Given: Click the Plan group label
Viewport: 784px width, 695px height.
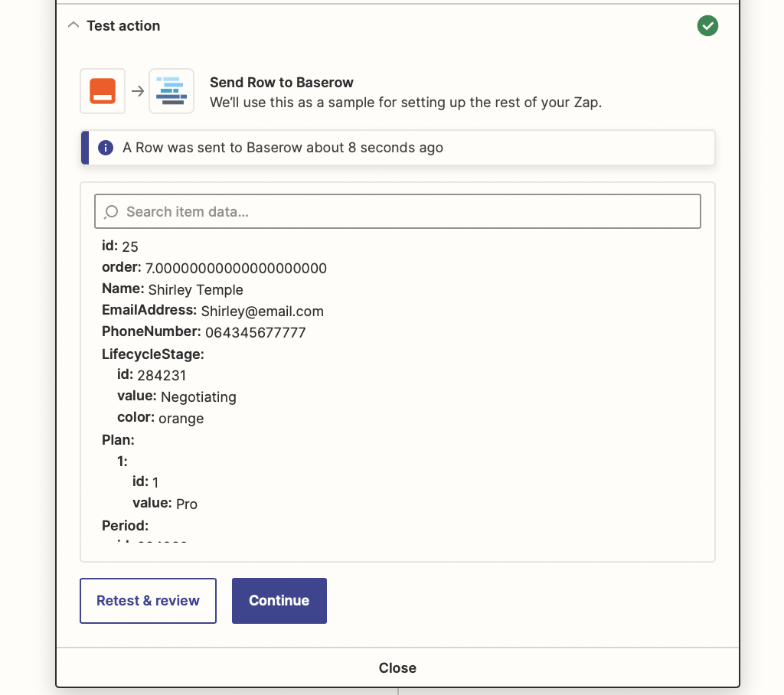Looking at the screenshot, I should 118,439.
